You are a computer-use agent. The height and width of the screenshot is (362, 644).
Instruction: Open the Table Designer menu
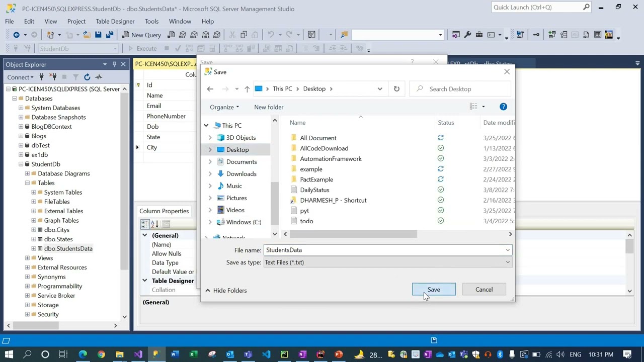click(x=115, y=21)
